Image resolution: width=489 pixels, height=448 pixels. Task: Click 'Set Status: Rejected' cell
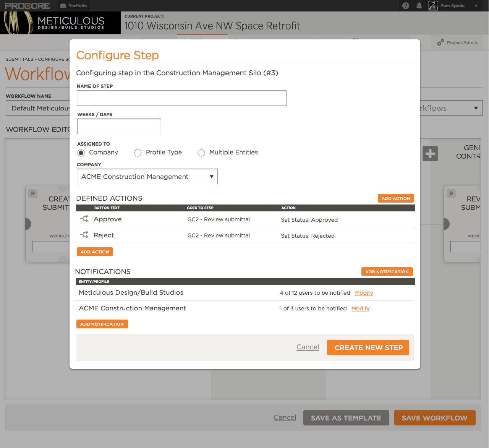(x=308, y=236)
